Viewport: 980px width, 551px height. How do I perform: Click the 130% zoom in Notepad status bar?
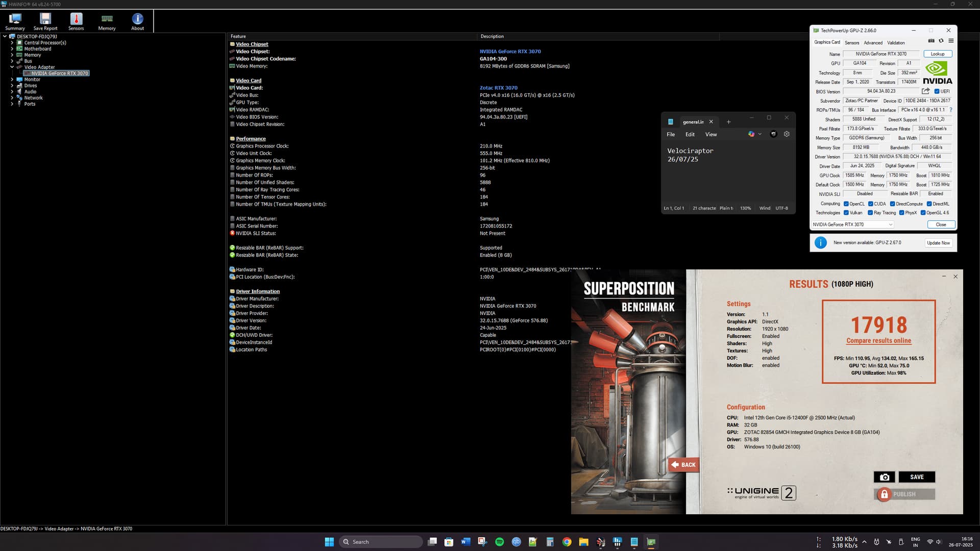tap(745, 208)
